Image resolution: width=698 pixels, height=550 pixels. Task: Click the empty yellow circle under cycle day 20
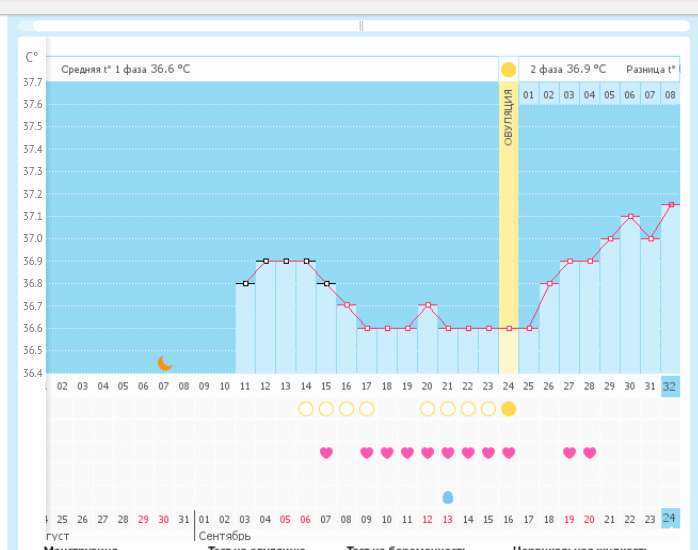(428, 408)
